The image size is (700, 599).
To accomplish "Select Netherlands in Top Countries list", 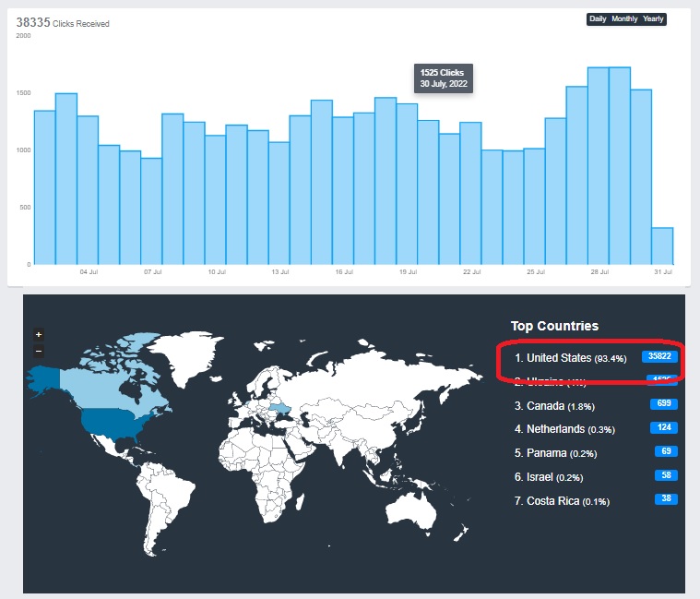I will click(570, 429).
